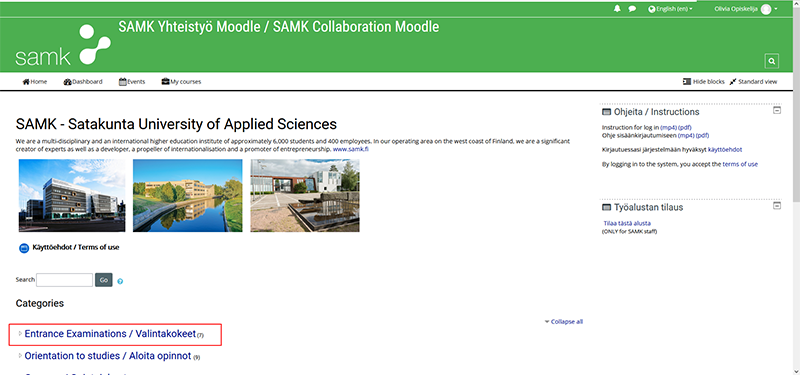Click the SAMK Collaboration Moodle title
800x375 pixels.
[x=279, y=27]
